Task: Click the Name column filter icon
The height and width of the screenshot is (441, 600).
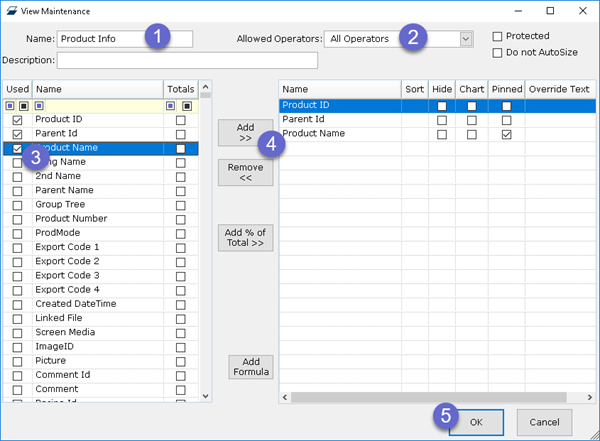Action: coord(39,105)
